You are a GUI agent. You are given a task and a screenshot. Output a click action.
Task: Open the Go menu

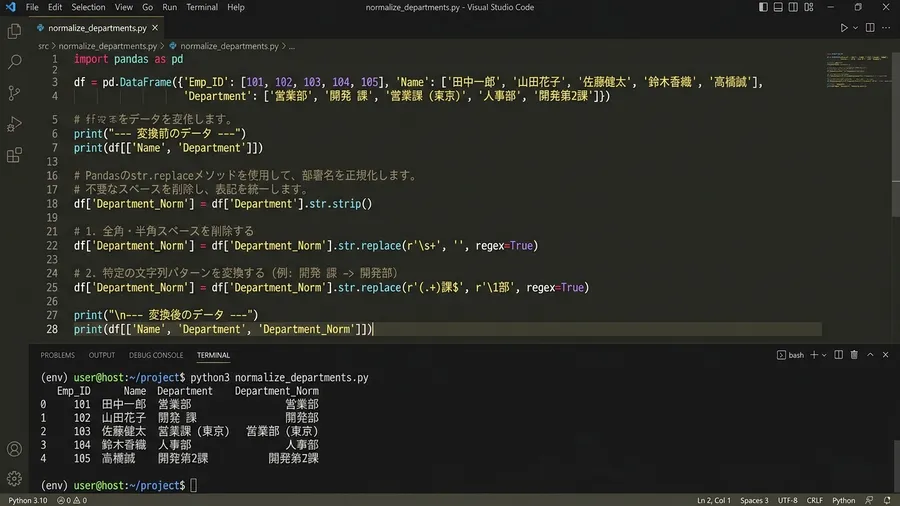148,7
